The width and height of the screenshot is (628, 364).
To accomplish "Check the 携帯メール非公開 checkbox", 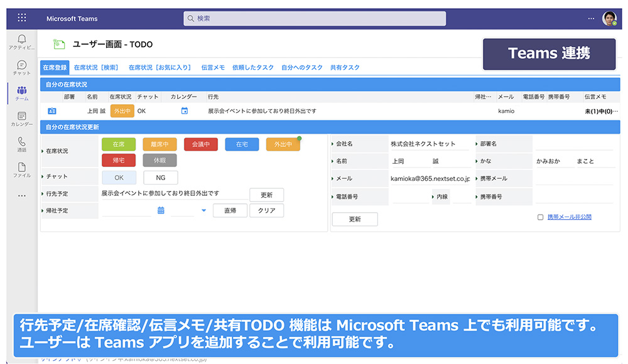I will coord(540,217).
